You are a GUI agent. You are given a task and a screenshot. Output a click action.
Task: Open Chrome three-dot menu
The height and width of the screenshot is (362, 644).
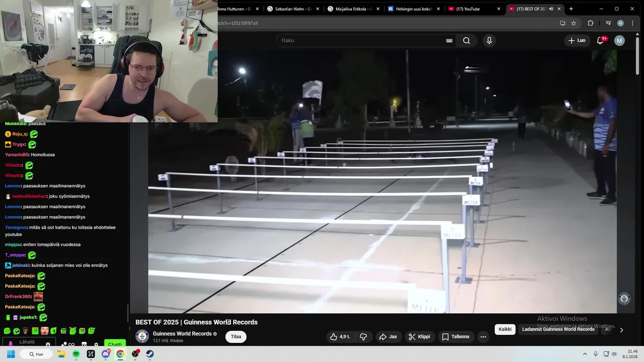[x=632, y=23]
